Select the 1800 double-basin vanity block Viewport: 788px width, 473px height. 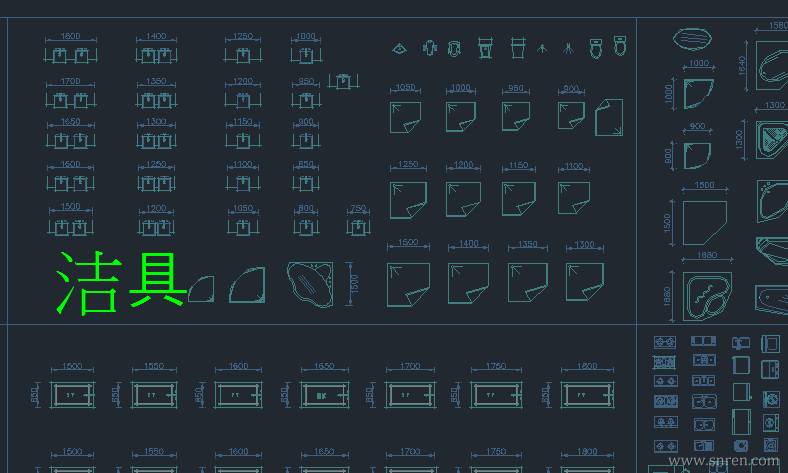[x=70, y=55]
